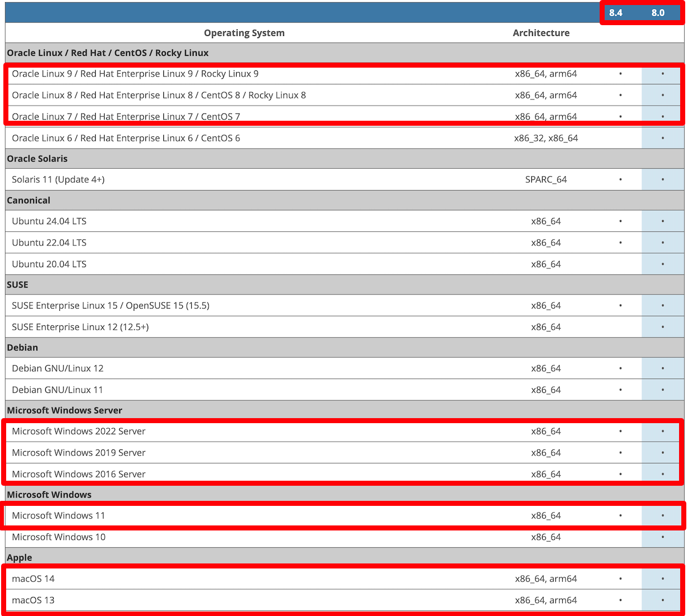Click the architecture cell for Oracle Linux 9
Screen dimensions: 688x616
click(x=546, y=74)
